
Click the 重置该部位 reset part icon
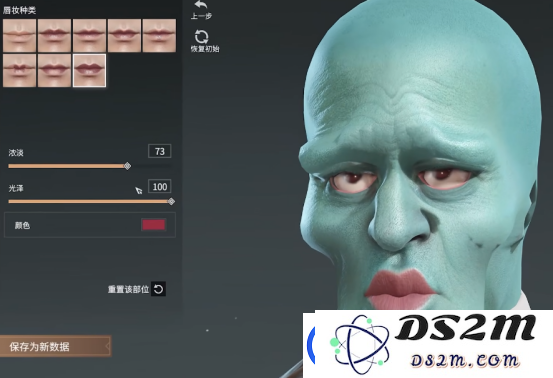click(158, 289)
